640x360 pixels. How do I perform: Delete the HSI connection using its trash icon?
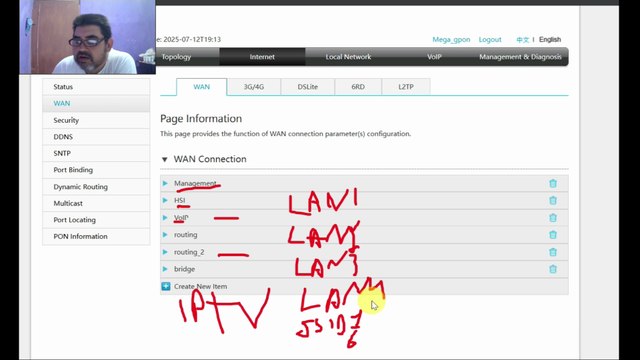tap(553, 200)
